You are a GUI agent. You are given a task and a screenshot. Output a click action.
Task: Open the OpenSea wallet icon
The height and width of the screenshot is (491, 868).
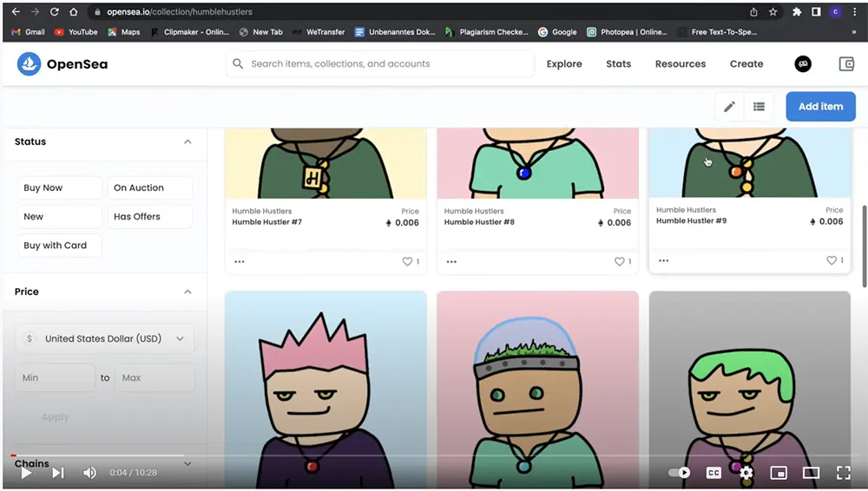coord(846,64)
